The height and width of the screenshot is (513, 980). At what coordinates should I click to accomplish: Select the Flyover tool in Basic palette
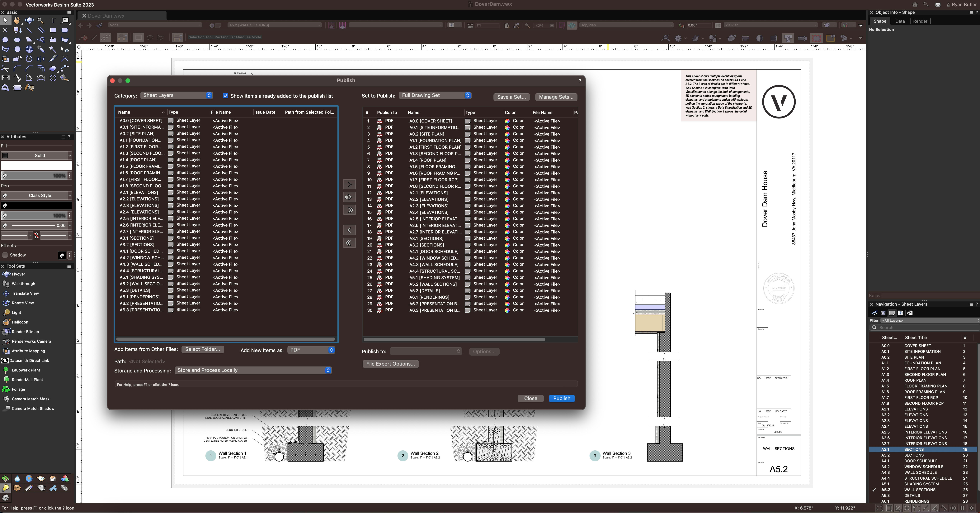click(x=29, y=20)
